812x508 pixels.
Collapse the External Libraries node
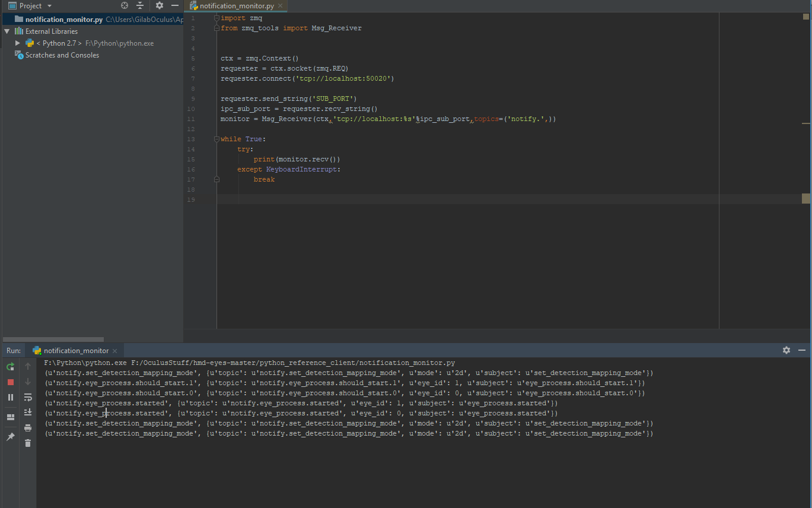click(7, 31)
